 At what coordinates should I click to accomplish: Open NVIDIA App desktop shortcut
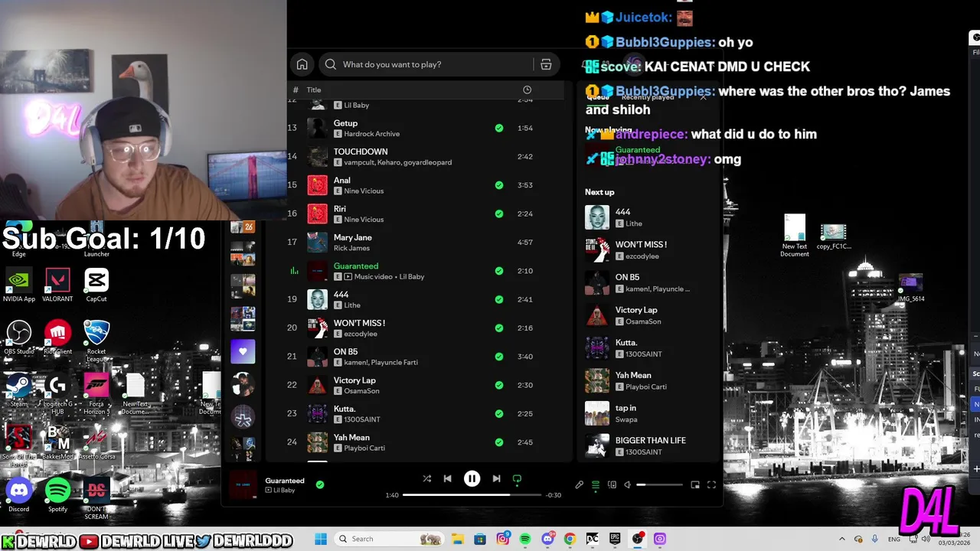19,285
